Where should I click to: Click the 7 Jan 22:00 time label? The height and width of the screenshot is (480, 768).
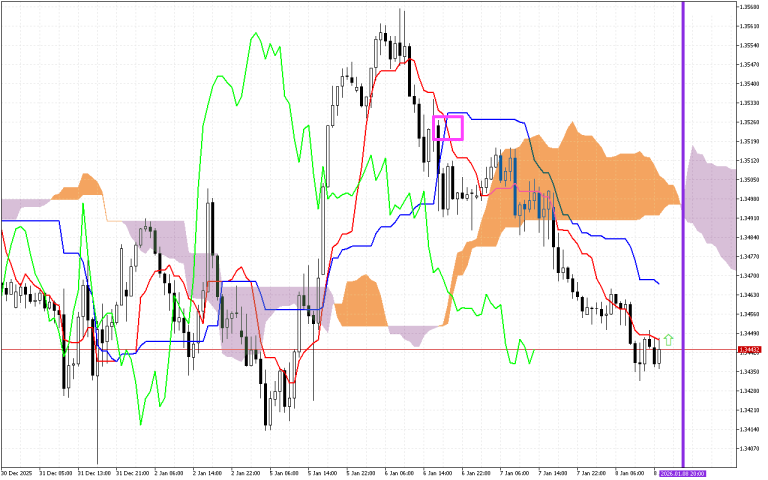pos(591,473)
